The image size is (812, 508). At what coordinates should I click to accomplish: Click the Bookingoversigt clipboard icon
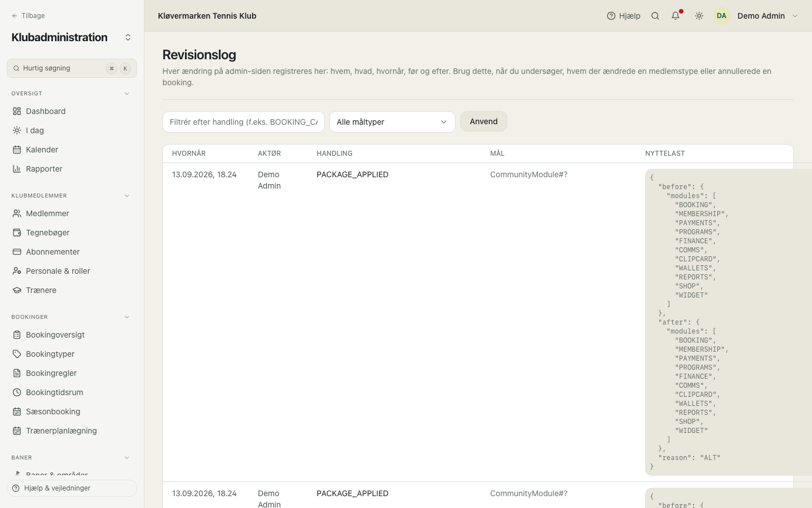coord(17,335)
